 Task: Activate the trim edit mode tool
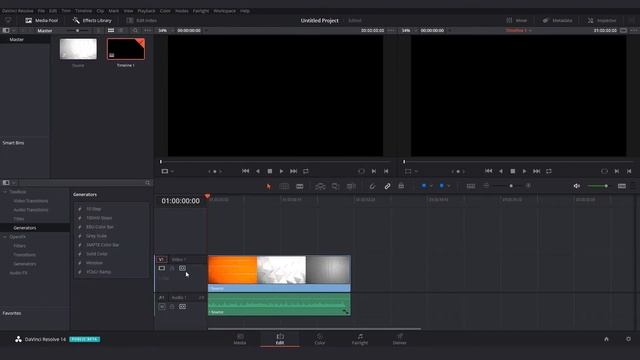tap(284, 186)
